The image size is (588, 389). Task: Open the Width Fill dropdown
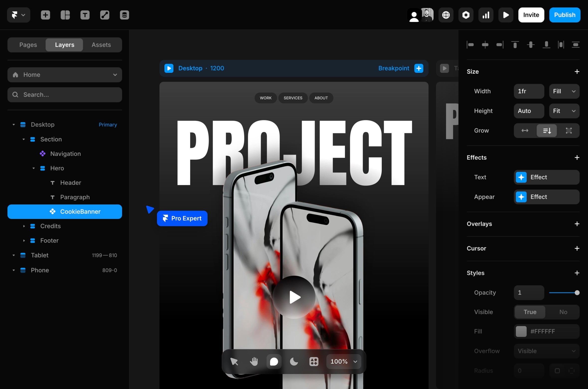pos(564,91)
